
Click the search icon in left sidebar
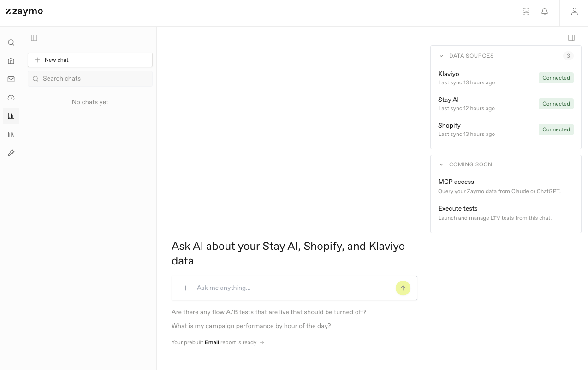[x=11, y=42]
